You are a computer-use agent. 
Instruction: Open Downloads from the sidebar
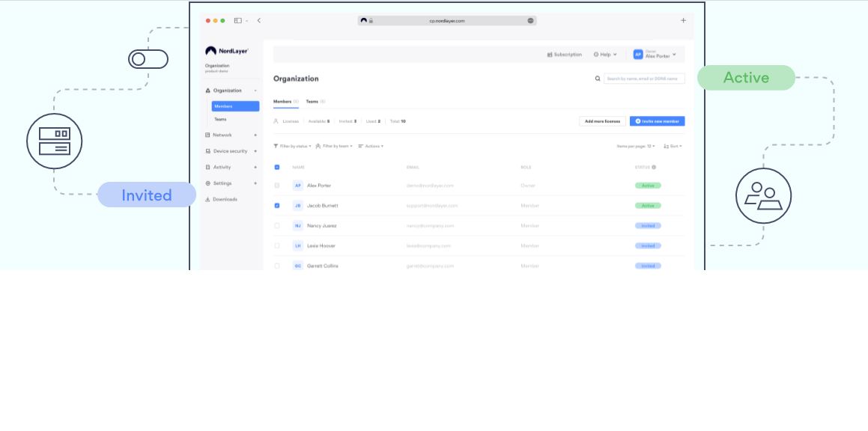point(225,199)
